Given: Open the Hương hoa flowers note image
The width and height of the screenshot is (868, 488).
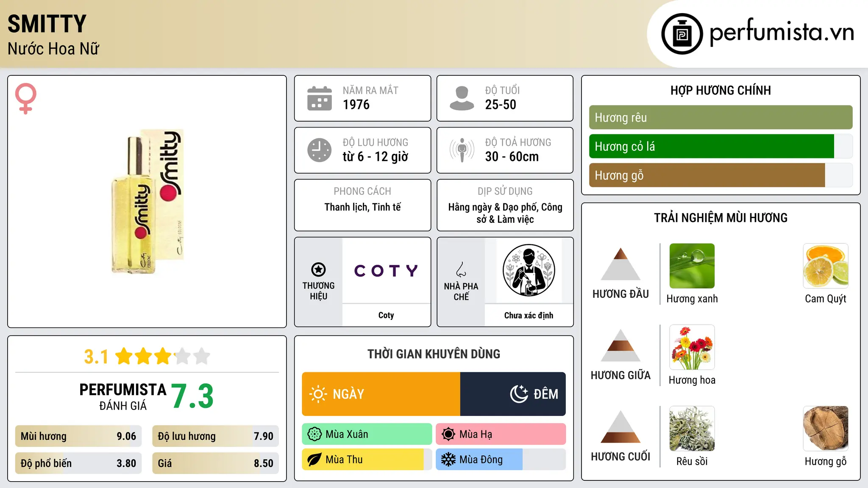Looking at the screenshot, I should click(x=692, y=347).
